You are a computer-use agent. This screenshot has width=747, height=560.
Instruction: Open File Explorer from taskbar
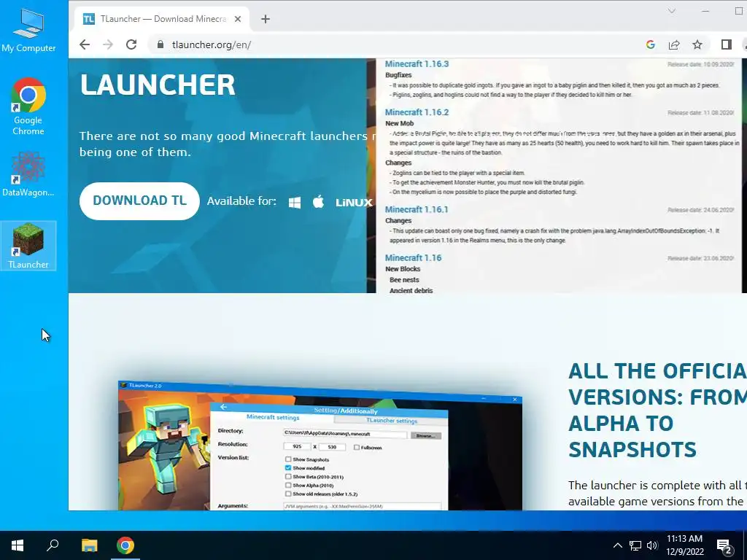89,545
